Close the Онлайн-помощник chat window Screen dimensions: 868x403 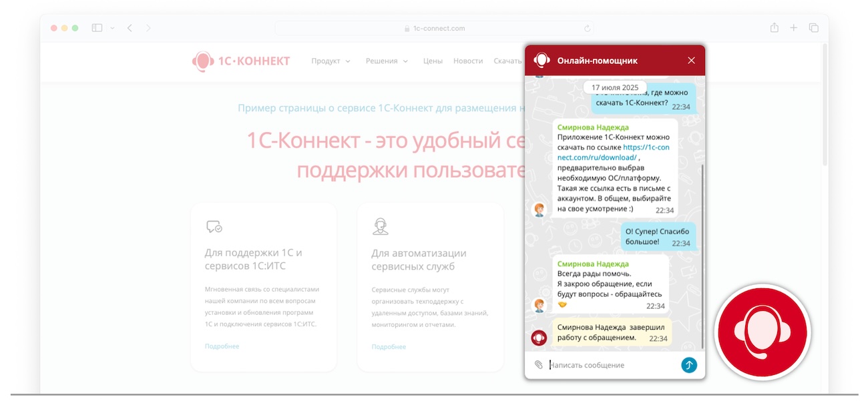click(691, 61)
